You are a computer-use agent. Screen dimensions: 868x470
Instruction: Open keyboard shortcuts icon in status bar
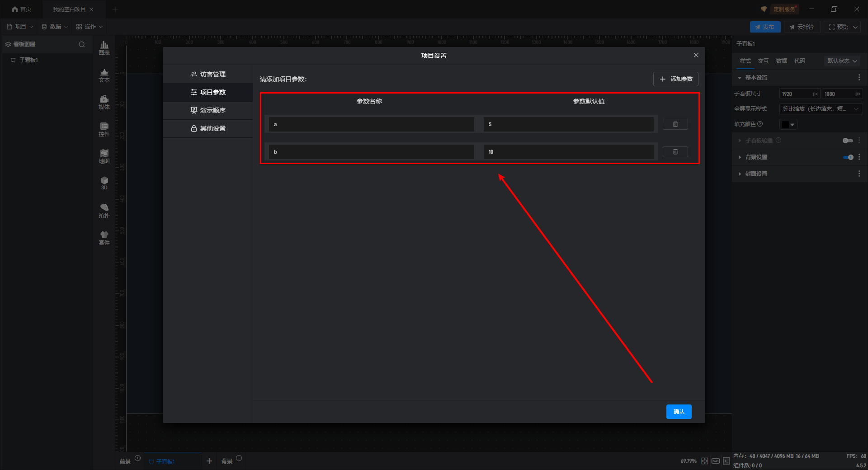coord(716,461)
